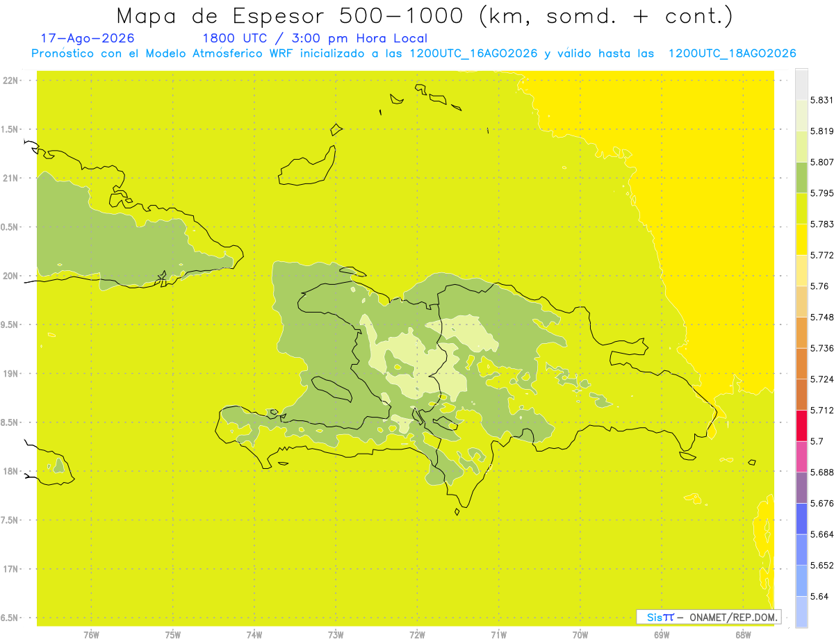Click the latitude axis label 21N
The width and height of the screenshot is (834, 644).
point(11,178)
